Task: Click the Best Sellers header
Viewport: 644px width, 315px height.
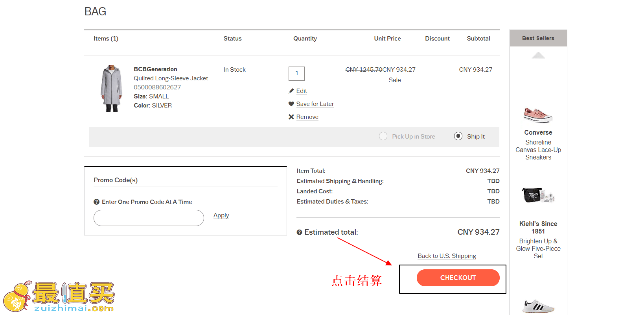Action: point(538,38)
